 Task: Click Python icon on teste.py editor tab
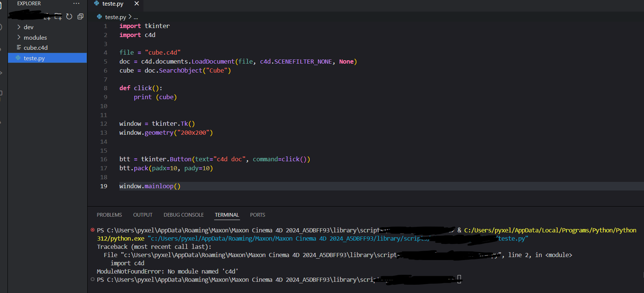[97, 3]
